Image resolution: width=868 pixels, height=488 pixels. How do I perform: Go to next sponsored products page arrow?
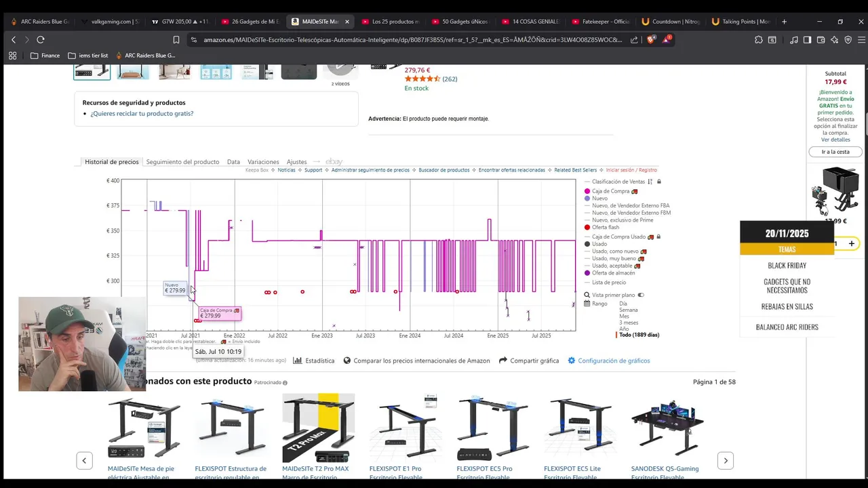(x=726, y=461)
